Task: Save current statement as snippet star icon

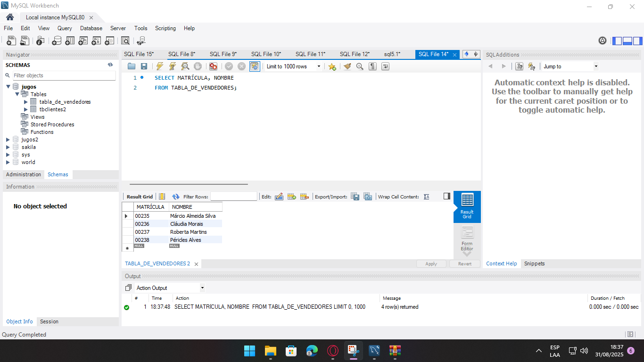Action: (x=332, y=66)
